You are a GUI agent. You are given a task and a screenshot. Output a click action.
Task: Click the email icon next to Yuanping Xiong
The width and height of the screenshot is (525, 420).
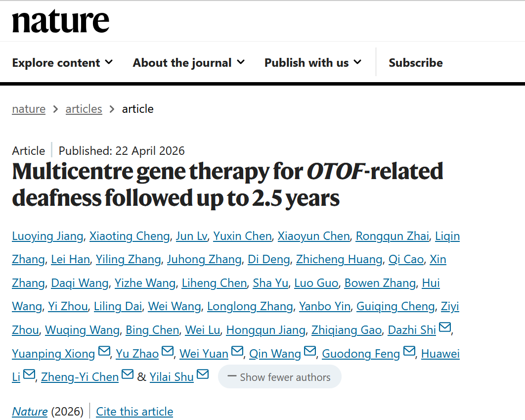[104, 351]
